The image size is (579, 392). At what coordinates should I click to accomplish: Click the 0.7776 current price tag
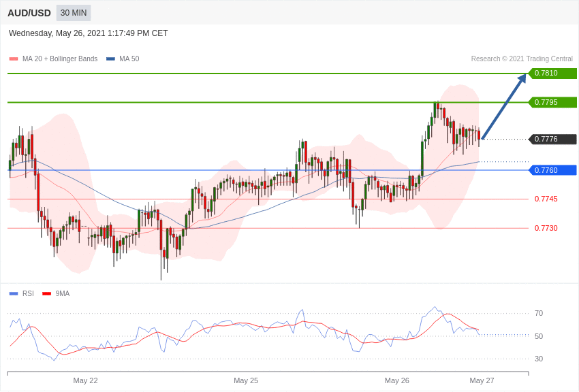553,139
